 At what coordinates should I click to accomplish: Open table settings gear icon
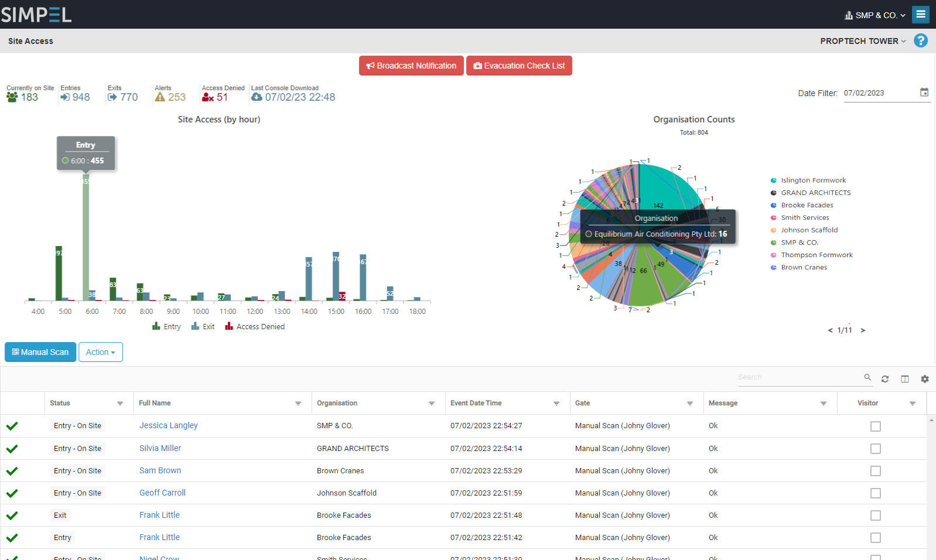(x=925, y=379)
